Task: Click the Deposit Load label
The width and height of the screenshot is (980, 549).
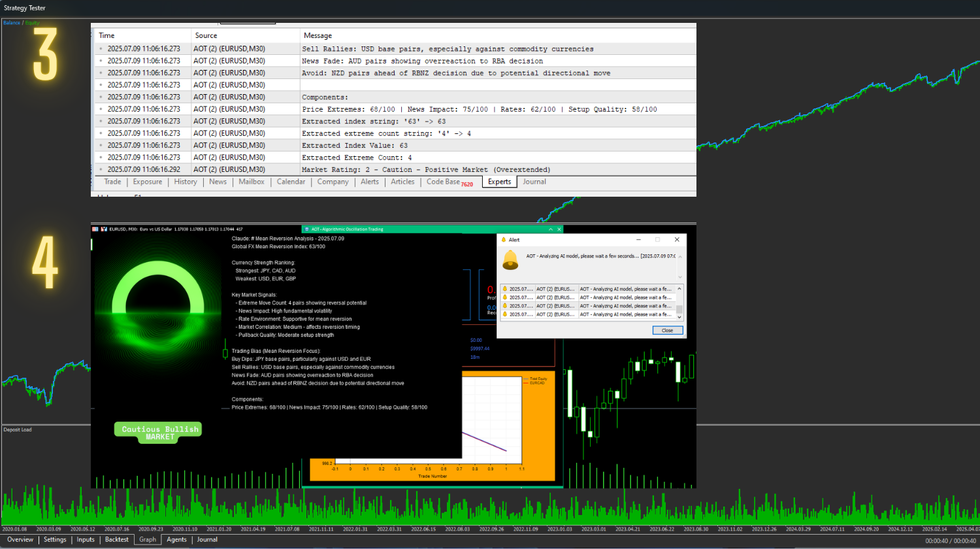Action: 18,429
